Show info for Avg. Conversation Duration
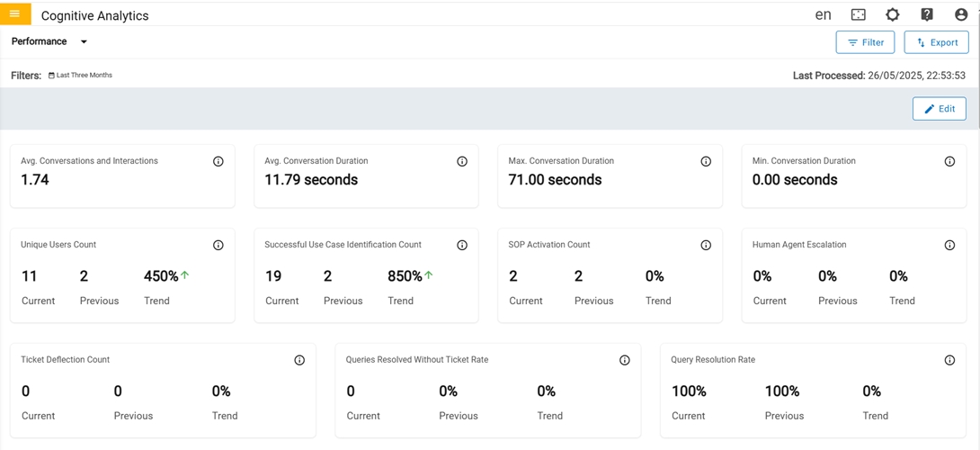This screenshot has width=980, height=450. [x=462, y=162]
